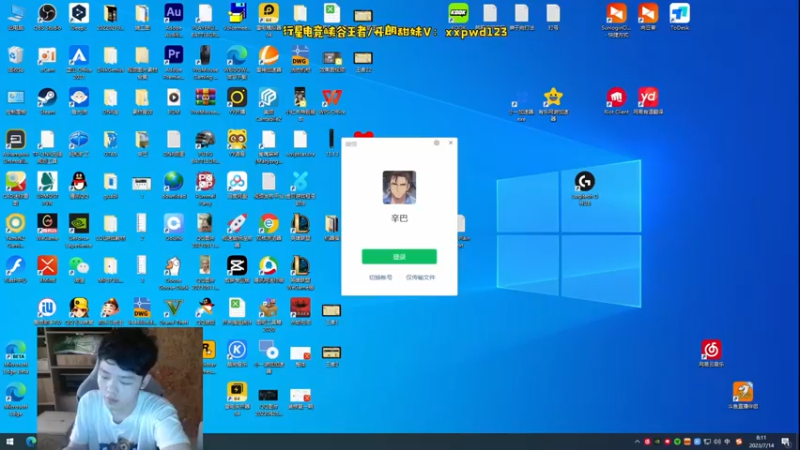The image size is (800, 450).
Task: Launch the PUBG Battlegrounds shortcut
Action: click(x=205, y=139)
